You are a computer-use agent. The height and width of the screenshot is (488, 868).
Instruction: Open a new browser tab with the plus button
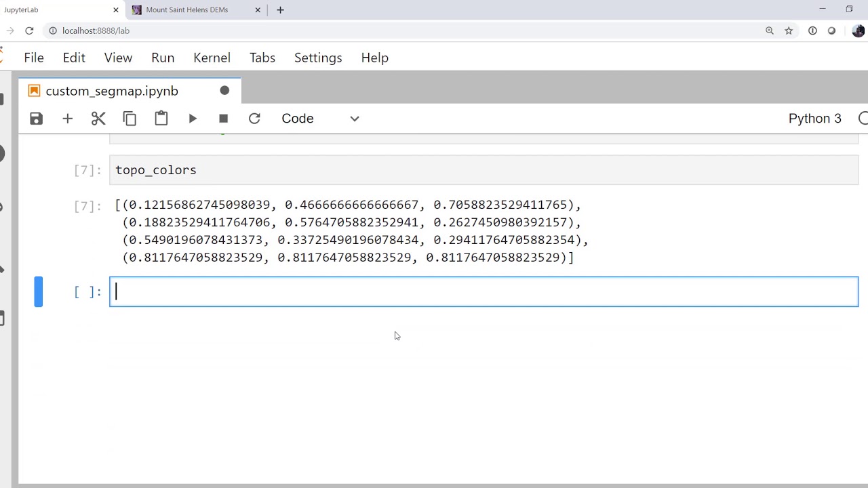[280, 10]
